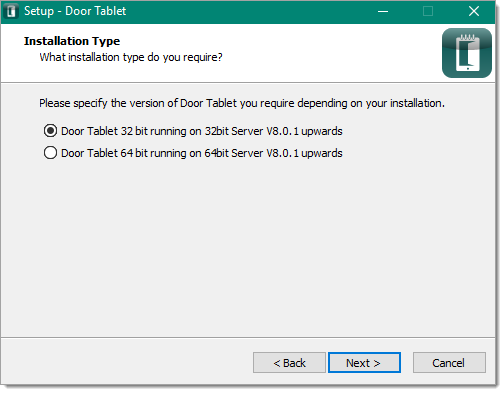504x393 pixels.
Task: Click white header area right of the subtitle
Action: coord(330,57)
